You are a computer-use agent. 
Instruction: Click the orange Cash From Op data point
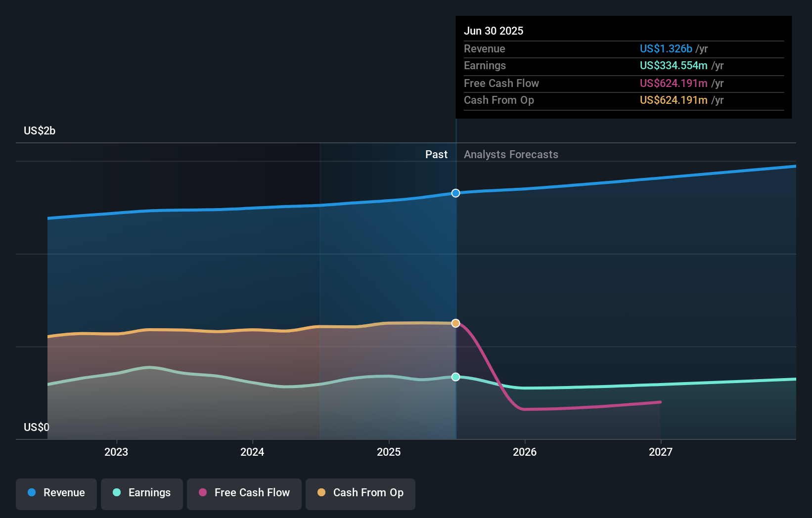coord(455,323)
